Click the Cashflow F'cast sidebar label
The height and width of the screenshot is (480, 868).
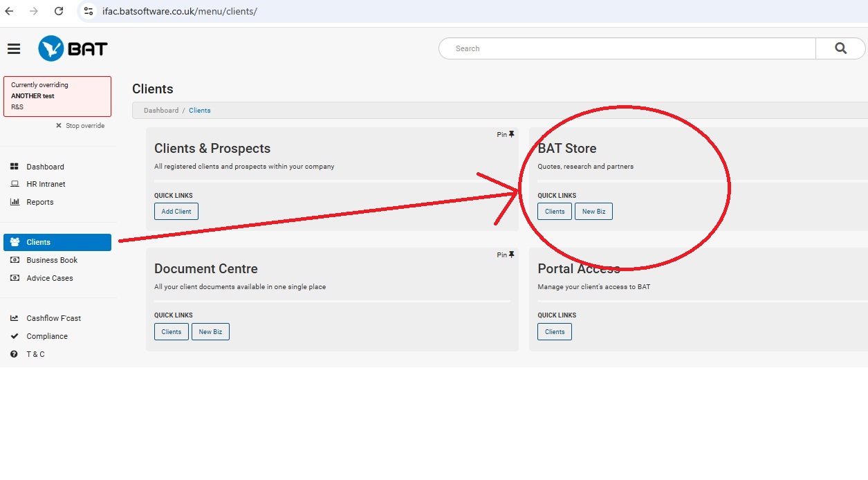pos(54,318)
